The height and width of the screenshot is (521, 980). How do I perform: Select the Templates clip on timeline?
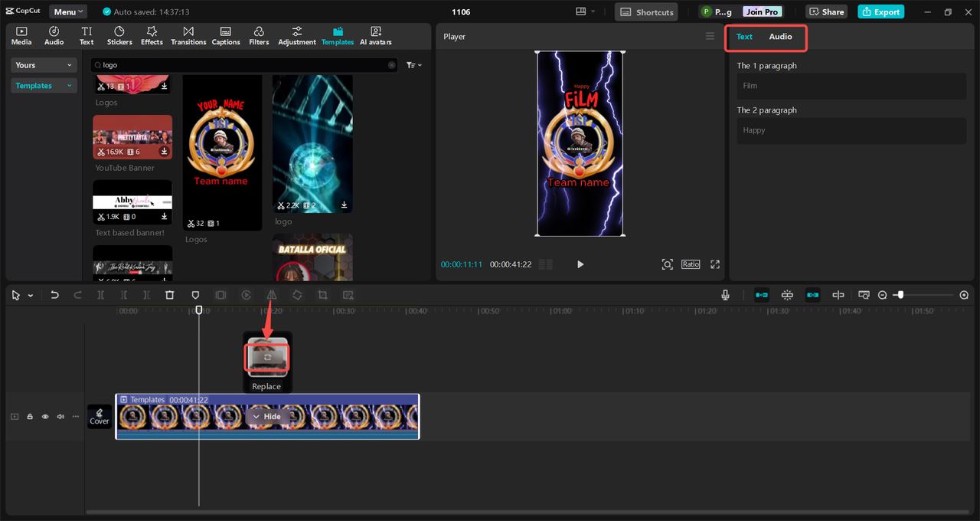(267, 416)
